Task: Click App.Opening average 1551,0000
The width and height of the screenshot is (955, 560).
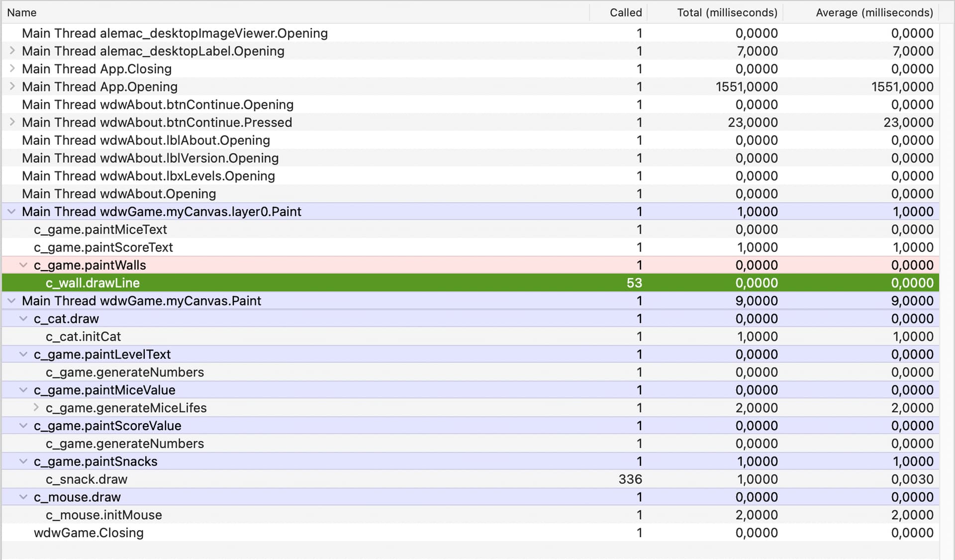Action: [902, 87]
